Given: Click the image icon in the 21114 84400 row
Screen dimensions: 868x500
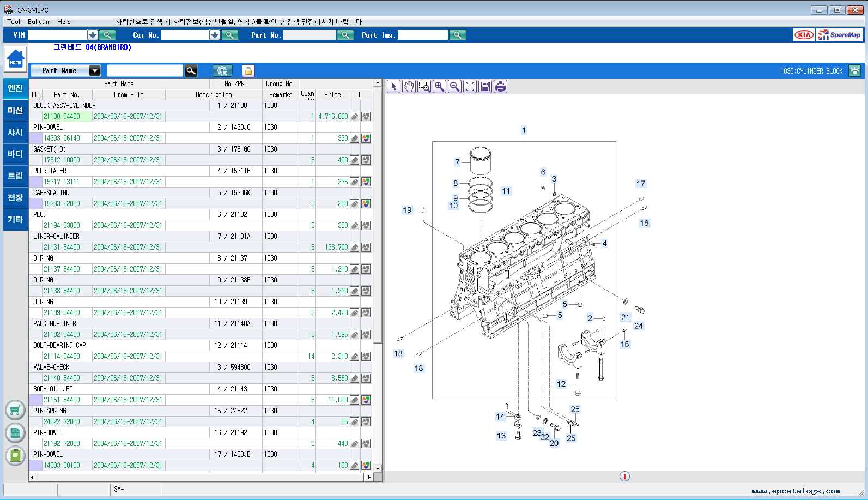Looking at the screenshot, I should 366,356.
